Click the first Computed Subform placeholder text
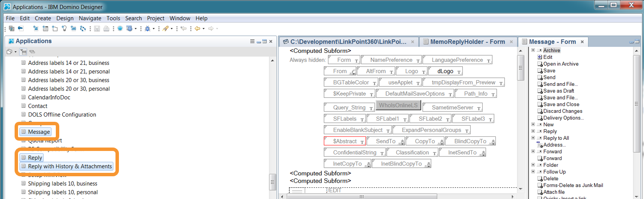This screenshot has width=644, height=199. (320, 51)
